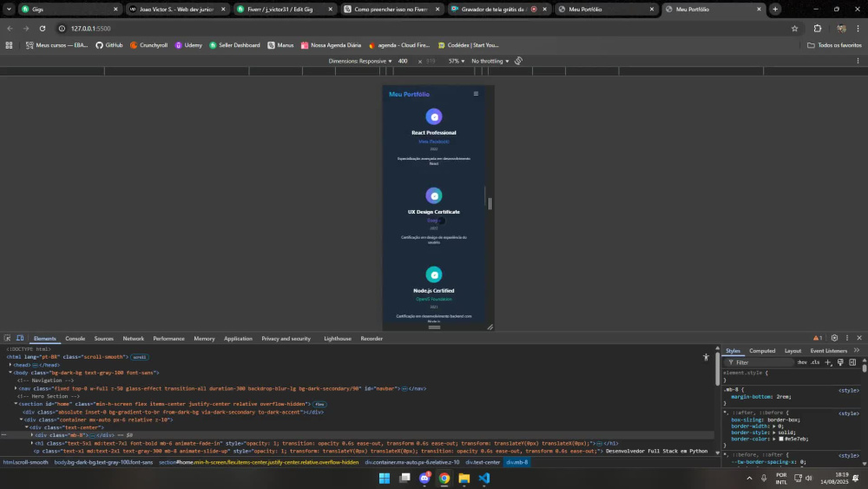The image size is (868, 489).
Task: Switch to the Fiverr Edit Gig browser tab
Action: pyautogui.click(x=285, y=9)
